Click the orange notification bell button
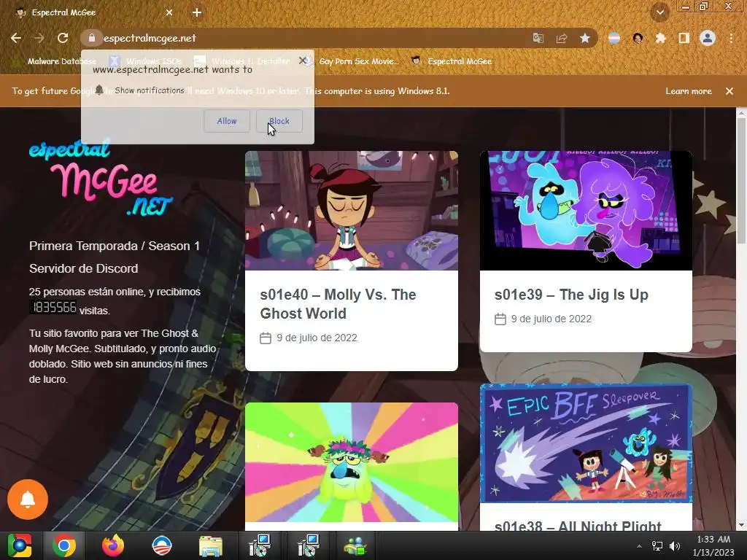Image resolution: width=747 pixels, height=560 pixels. pyautogui.click(x=28, y=499)
